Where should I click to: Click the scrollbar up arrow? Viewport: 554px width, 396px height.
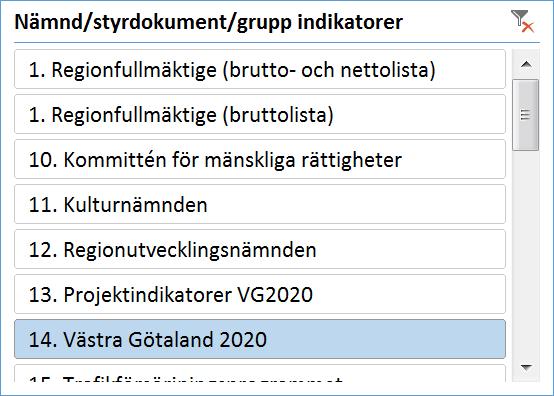tap(526, 64)
